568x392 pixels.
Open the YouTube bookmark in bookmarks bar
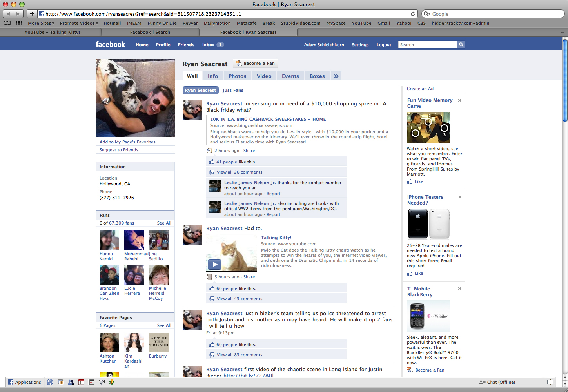coord(361,23)
